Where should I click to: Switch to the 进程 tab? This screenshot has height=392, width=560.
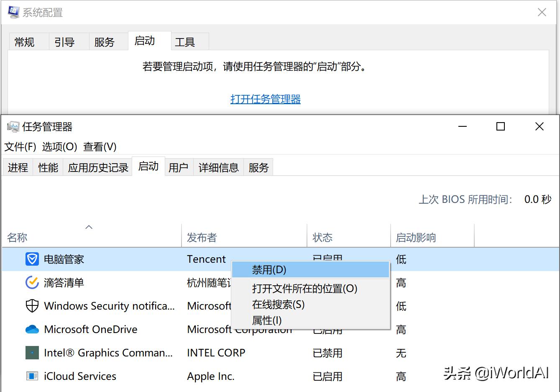pos(18,168)
